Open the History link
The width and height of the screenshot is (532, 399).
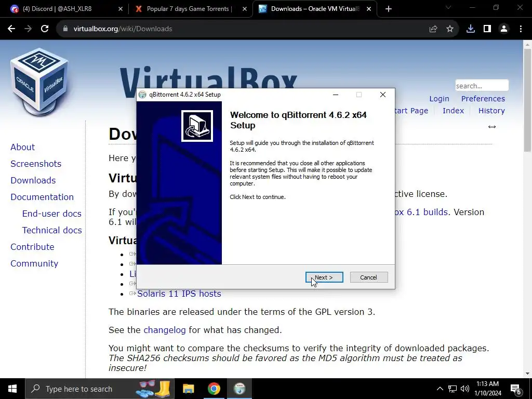[491, 111]
